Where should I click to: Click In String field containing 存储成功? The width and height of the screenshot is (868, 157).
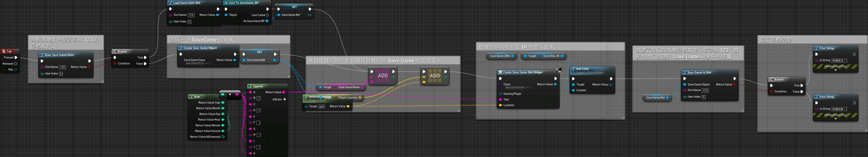[x=839, y=61]
